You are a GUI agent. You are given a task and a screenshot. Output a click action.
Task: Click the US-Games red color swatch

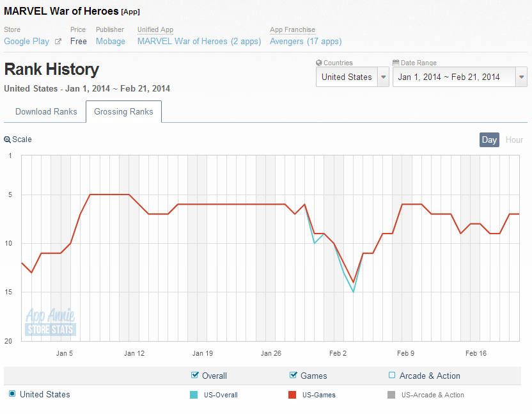[x=292, y=395]
